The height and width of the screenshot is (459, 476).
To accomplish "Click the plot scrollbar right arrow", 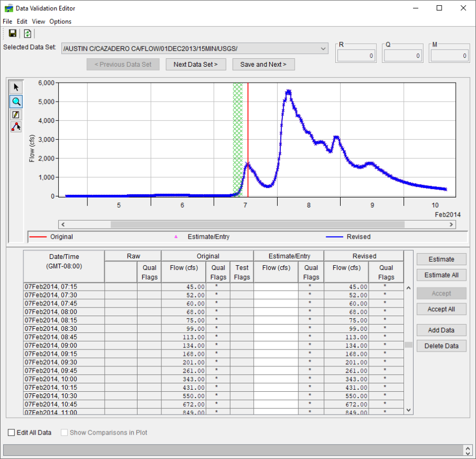I will (452, 224).
